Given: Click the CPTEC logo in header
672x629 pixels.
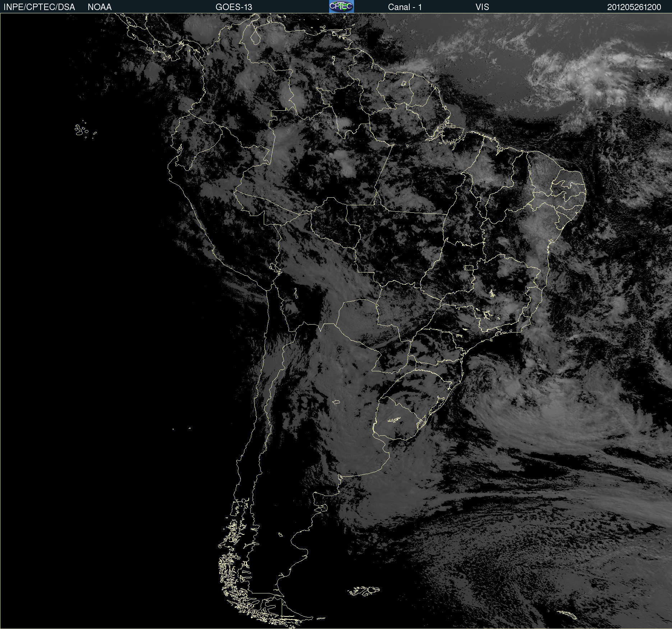Looking at the screenshot, I should click(x=341, y=6).
